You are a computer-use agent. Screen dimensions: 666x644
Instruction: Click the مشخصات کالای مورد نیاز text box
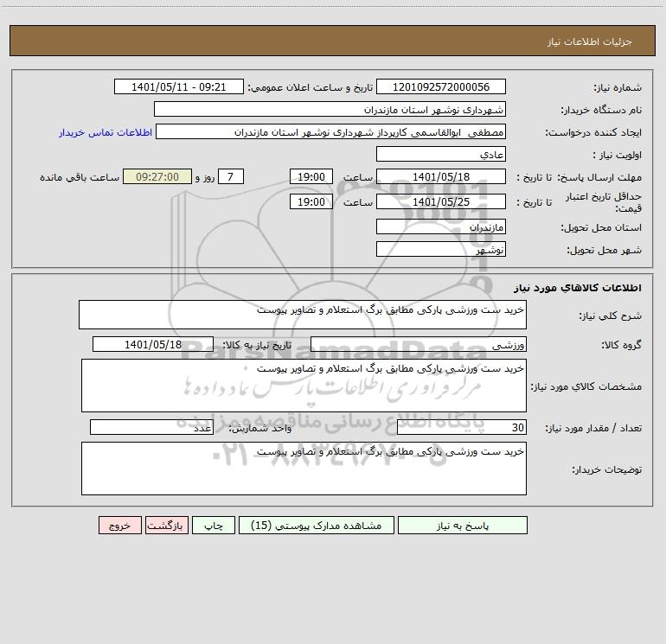304,386
